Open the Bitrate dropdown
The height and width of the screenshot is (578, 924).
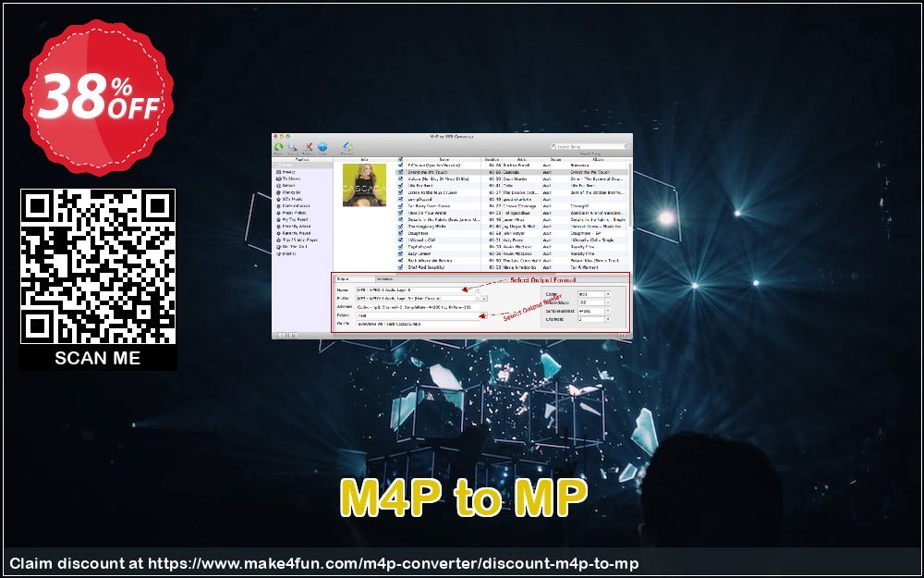pyautogui.click(x=608, y=302)
